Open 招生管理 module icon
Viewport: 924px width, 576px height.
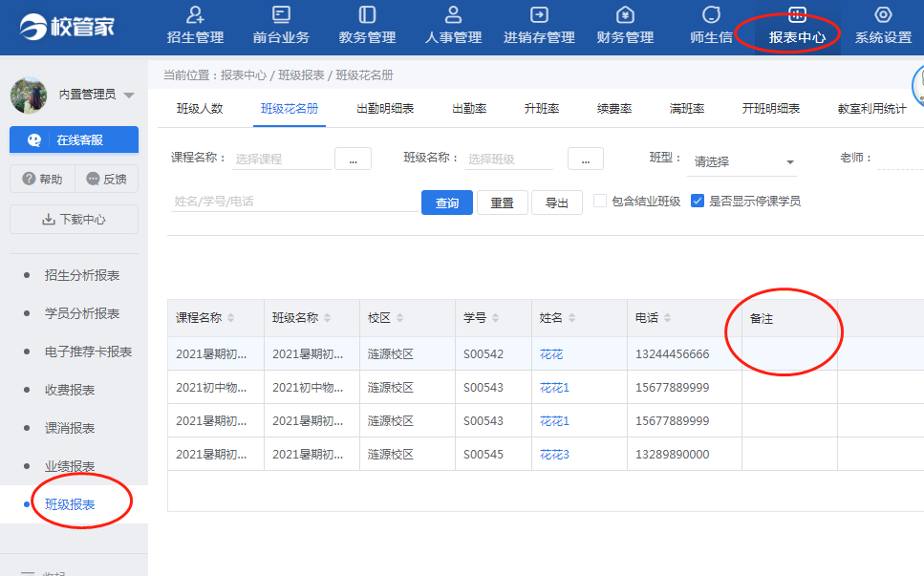click(x=195, y=15)
